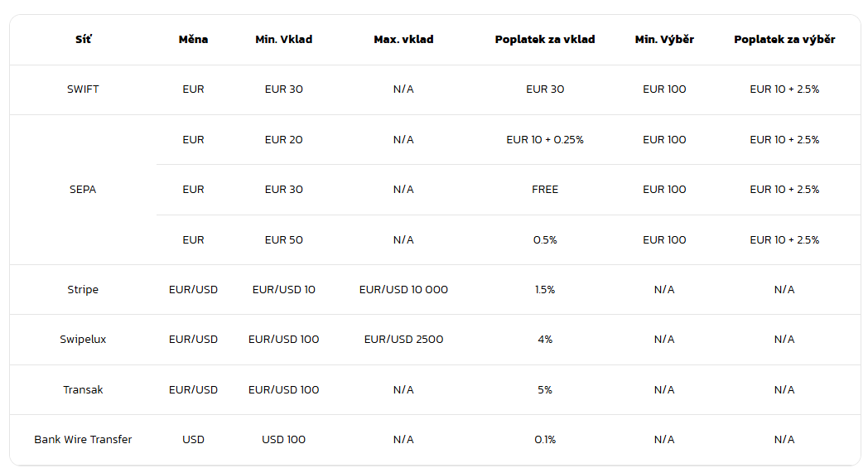Select the SWIFT network cell
Image resolution: width=868 pixels, height=473 pixels.
(83, 89)
